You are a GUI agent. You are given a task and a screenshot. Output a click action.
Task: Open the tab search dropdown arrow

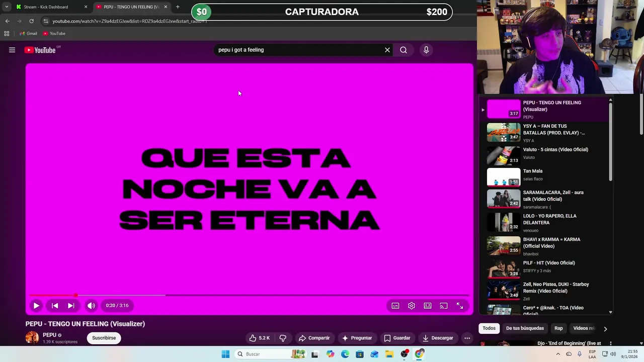(x=7, y=7)
